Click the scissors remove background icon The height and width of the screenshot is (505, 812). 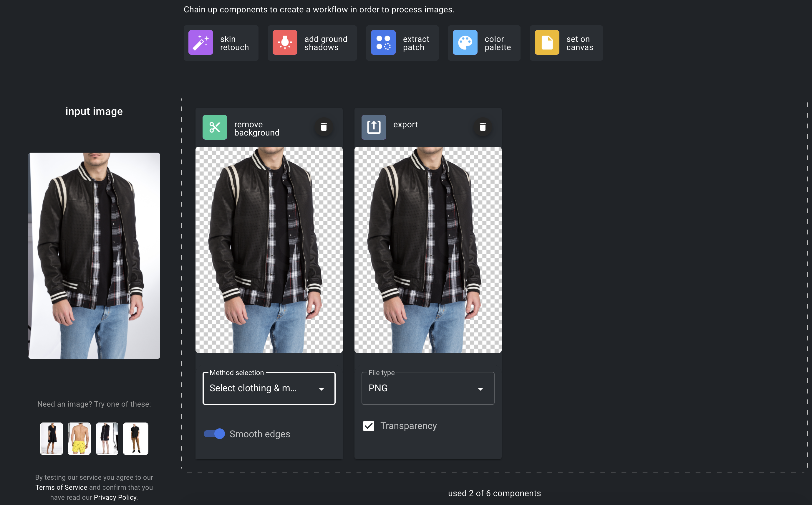click(215, 127)
